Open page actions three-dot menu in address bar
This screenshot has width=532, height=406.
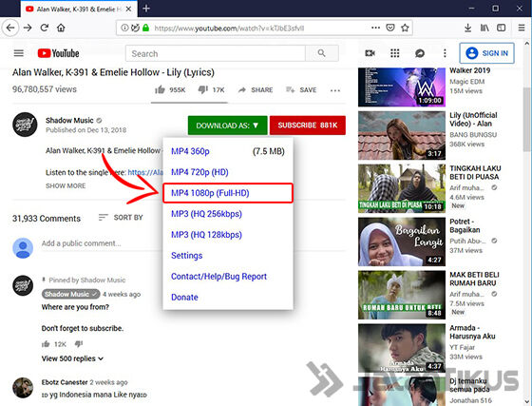click(375, 28)
